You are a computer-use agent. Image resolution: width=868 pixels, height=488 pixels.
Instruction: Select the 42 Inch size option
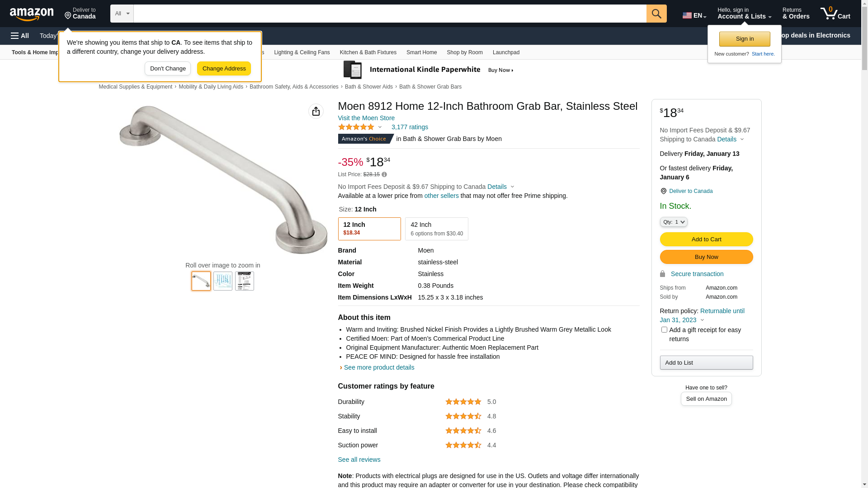[436, 229]
